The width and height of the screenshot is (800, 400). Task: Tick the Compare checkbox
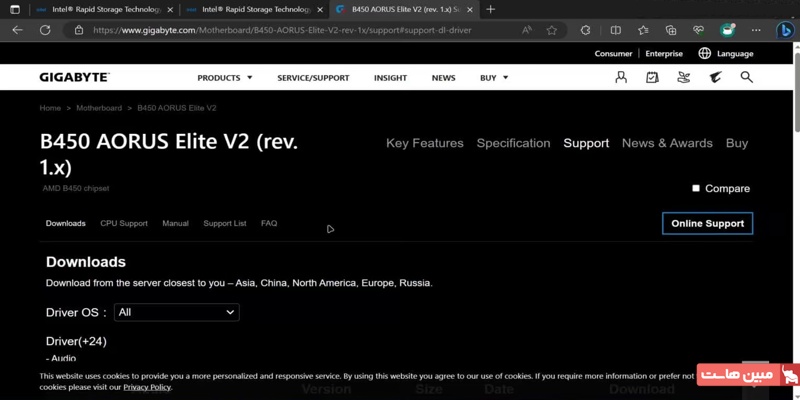click(696, 188)
